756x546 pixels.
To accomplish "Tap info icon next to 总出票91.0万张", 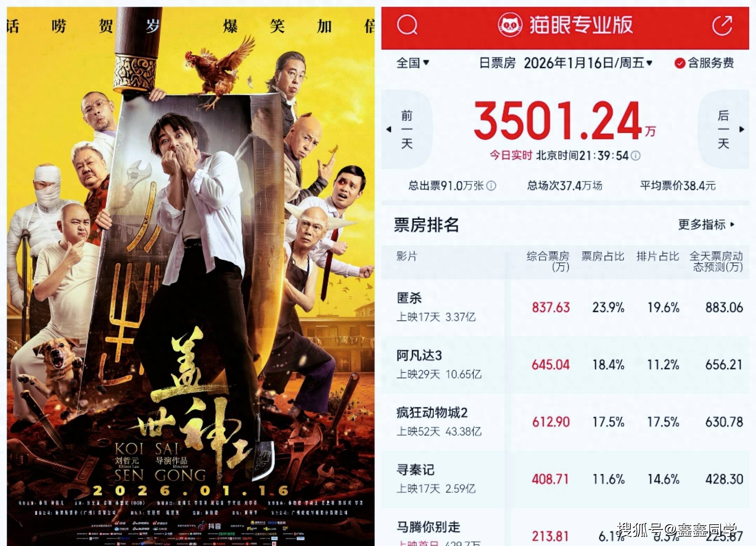I will [x=491, y=186].
